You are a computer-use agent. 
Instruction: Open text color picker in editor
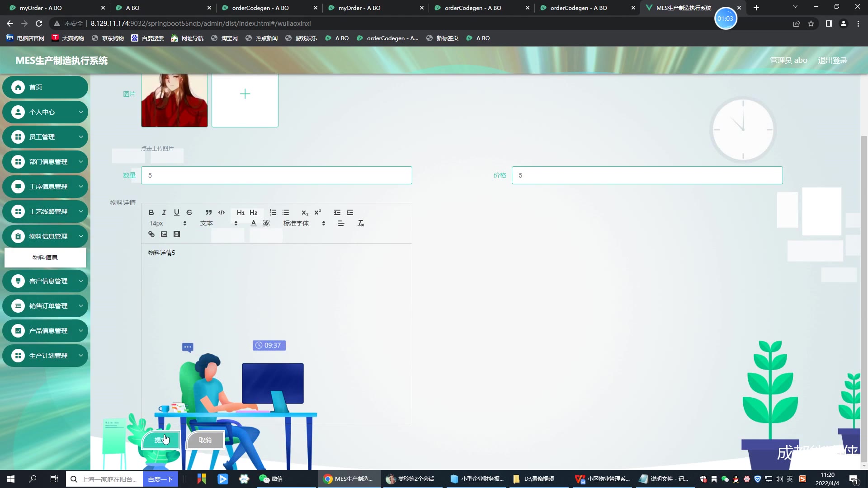pyautogui.click(x=254, y=223)
